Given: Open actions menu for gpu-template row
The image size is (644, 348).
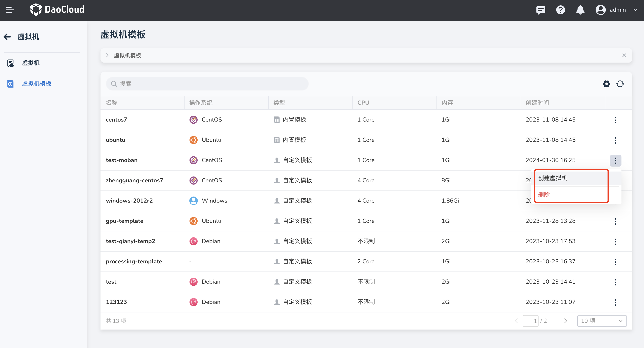Looking at the screenshot, I should [615, 221].
